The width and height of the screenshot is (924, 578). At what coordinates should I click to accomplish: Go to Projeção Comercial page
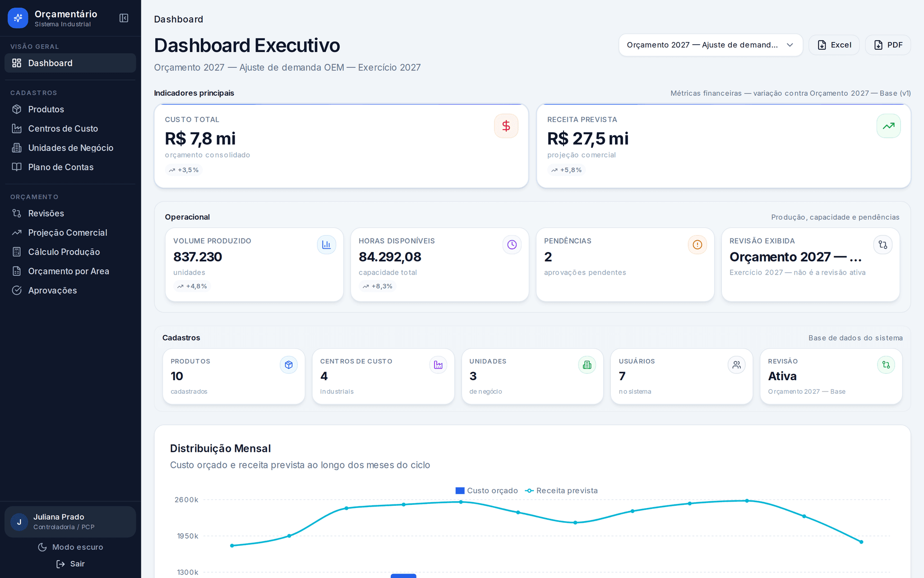pos(70,233)
